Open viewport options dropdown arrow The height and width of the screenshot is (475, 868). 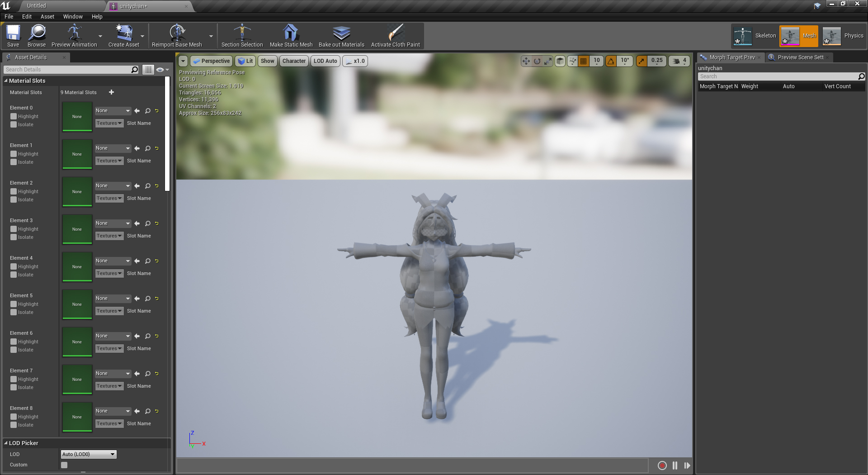coord(183,61)
